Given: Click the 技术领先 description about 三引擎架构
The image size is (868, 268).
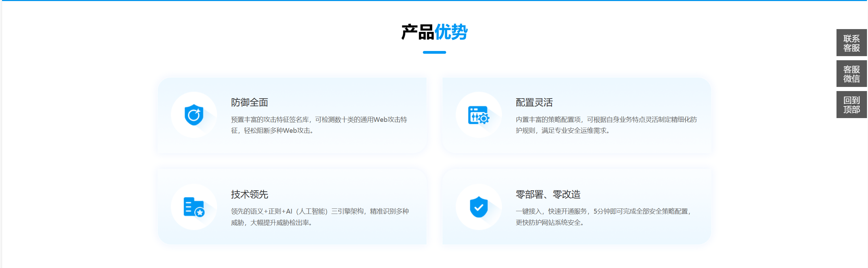Looking at the screenshot, I should (319, 212).
